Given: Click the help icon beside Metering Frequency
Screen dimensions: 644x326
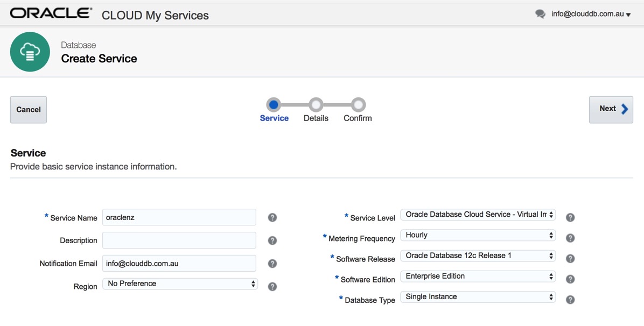Looking at the screenshot, I should pos(570,238).
